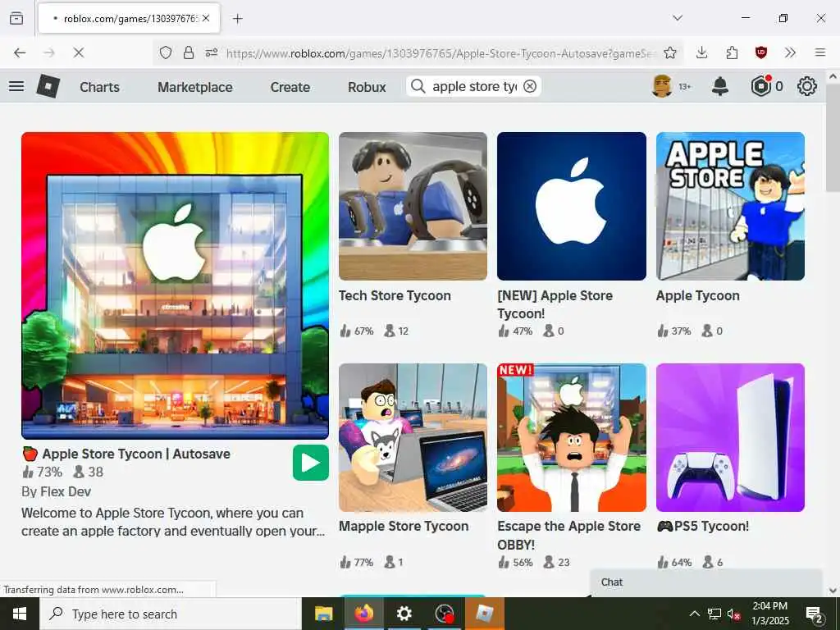Select the roblox.com games tab
Image resolution: width=840 pixels, height=630 pixels.
tap(129, 18)
